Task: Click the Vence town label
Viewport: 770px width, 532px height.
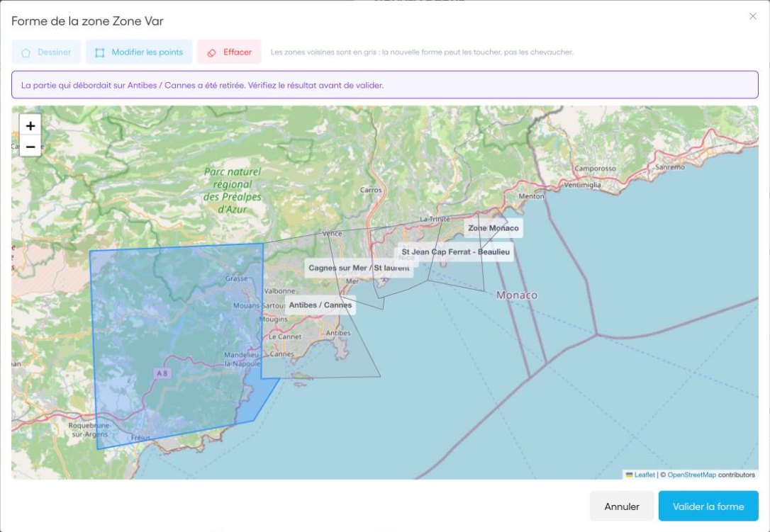Action: pos(332,234)
